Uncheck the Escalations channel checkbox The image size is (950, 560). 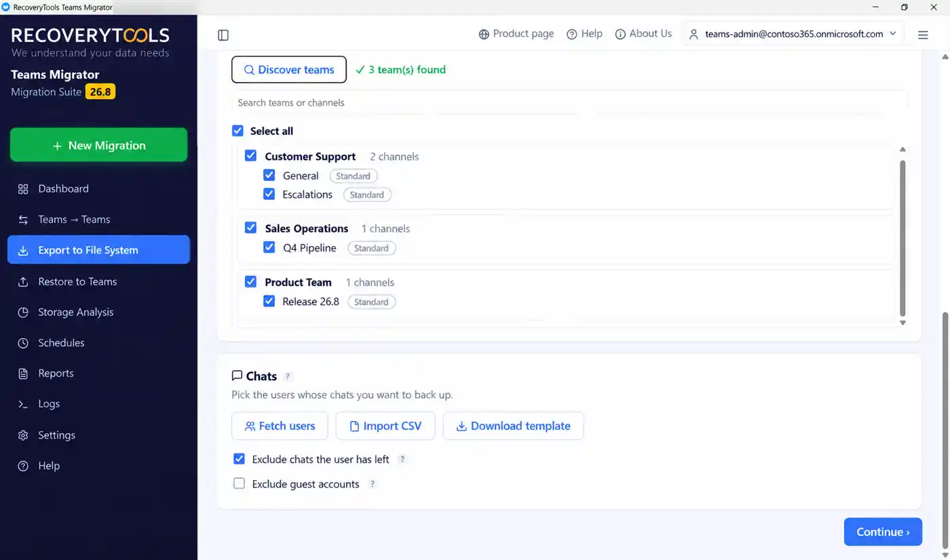coord(269,195)
